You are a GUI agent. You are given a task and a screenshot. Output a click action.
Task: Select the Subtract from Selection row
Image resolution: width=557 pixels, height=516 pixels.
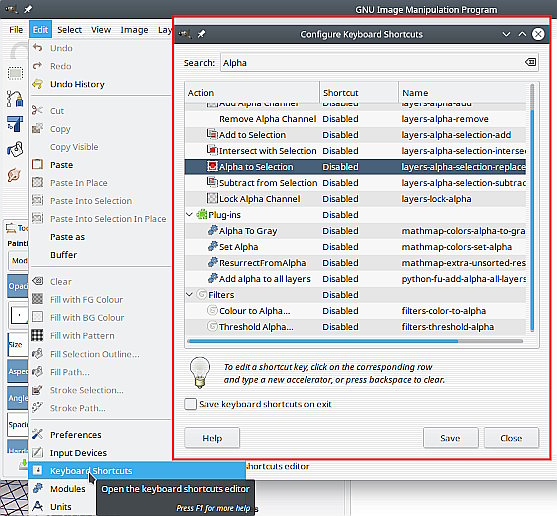[355, 183]
